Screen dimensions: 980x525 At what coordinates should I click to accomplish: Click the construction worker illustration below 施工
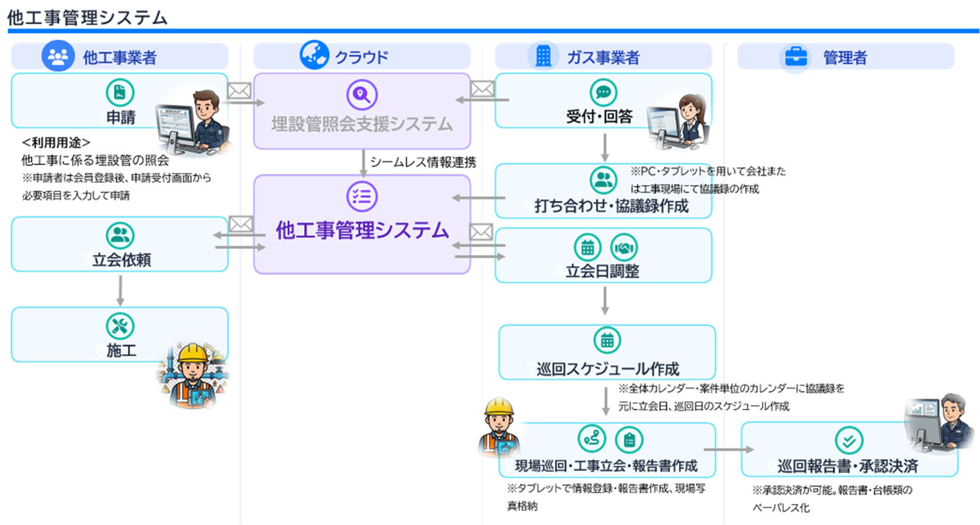[x=192, y=375]
